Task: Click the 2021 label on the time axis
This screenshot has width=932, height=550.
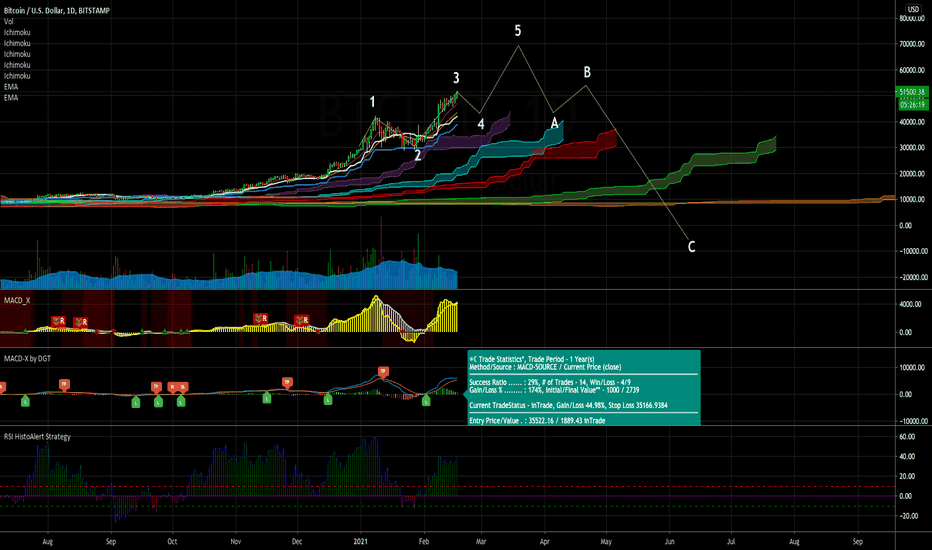Action: [361, 542]
